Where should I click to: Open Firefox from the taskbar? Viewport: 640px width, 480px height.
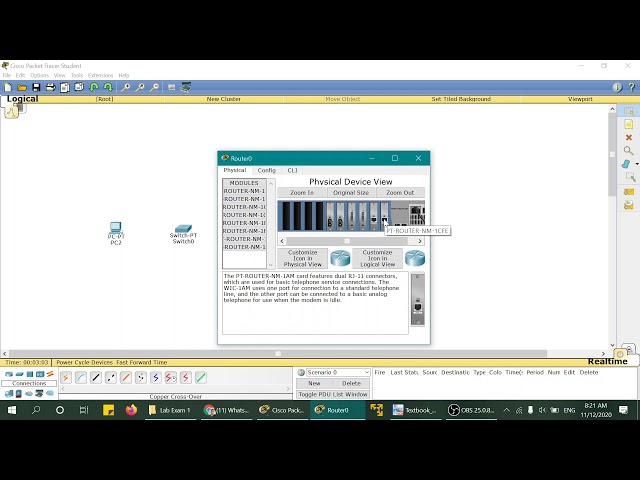(x=131, y=410)
